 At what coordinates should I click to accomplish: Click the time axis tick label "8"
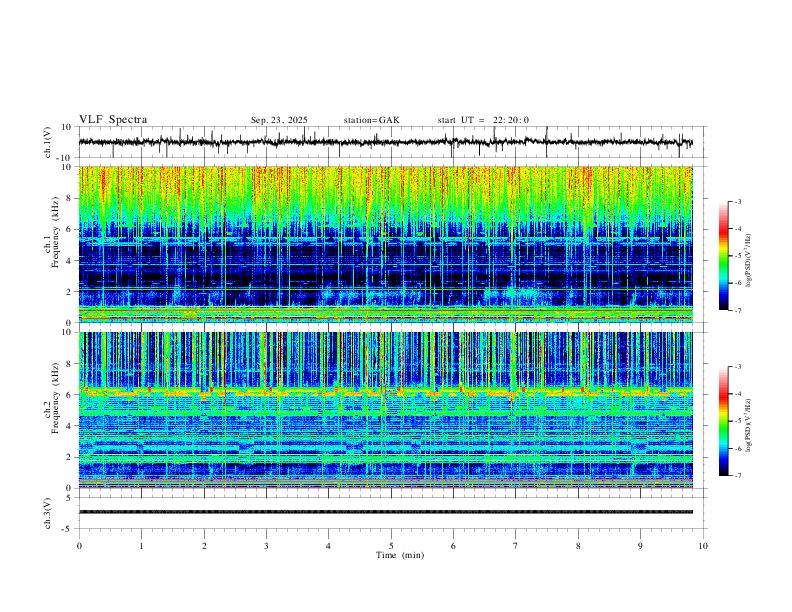tap(578, 546)
